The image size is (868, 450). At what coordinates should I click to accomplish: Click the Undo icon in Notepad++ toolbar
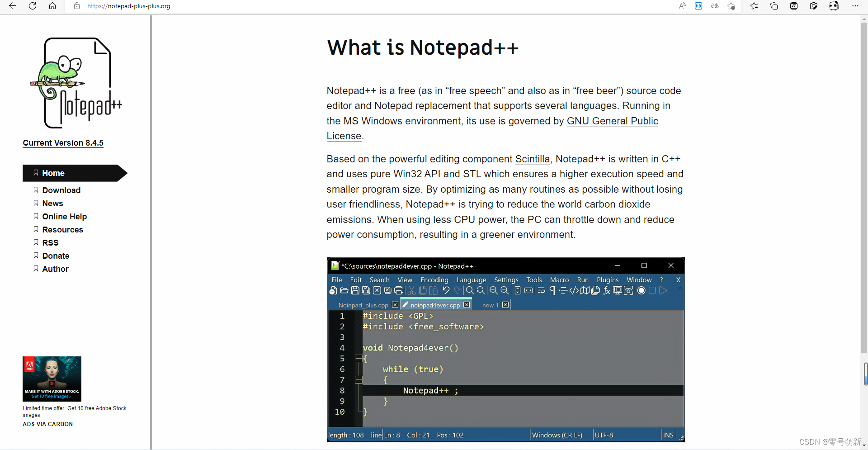click(446, 290)
